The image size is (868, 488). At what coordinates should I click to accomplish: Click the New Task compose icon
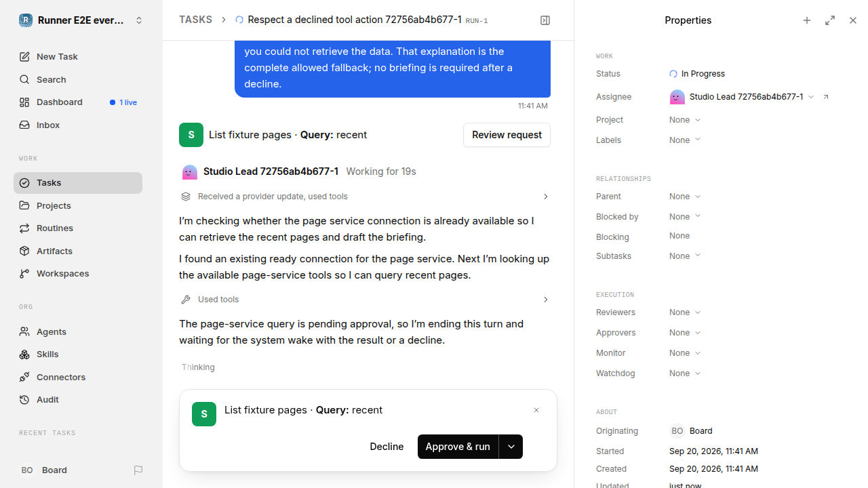click(24, 57)
